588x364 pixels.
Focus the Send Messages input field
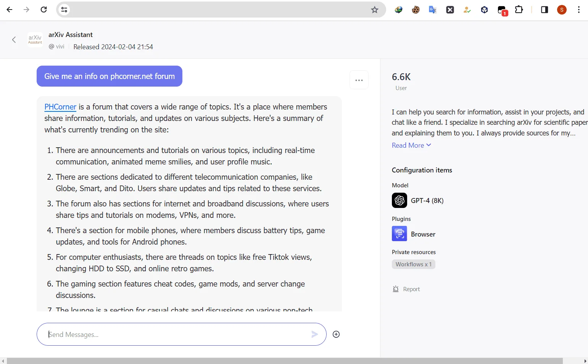coord(182,334)
